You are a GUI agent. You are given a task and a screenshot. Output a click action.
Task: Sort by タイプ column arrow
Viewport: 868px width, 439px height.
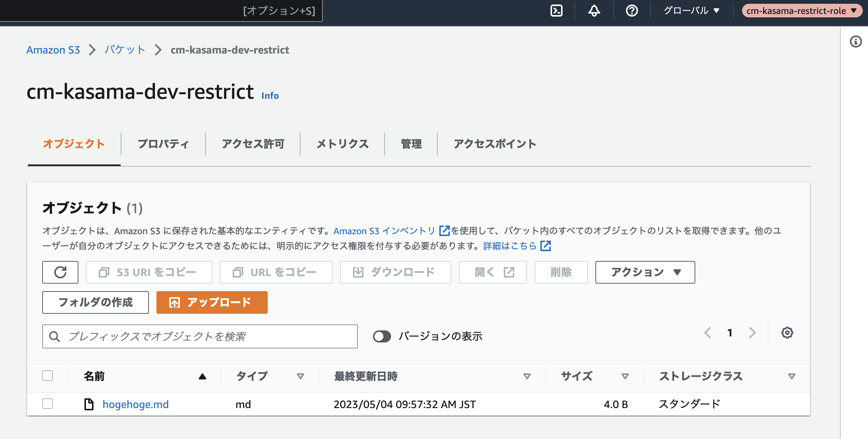coord(301,376)
